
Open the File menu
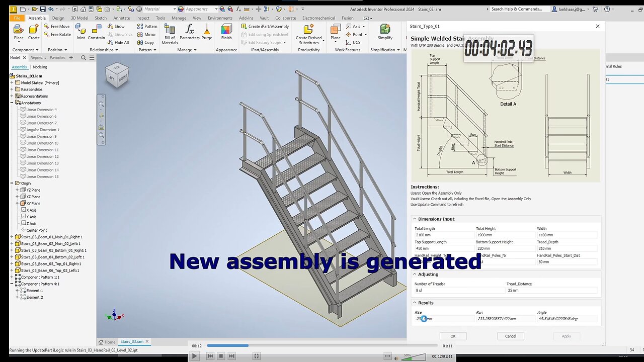point(17,18)
